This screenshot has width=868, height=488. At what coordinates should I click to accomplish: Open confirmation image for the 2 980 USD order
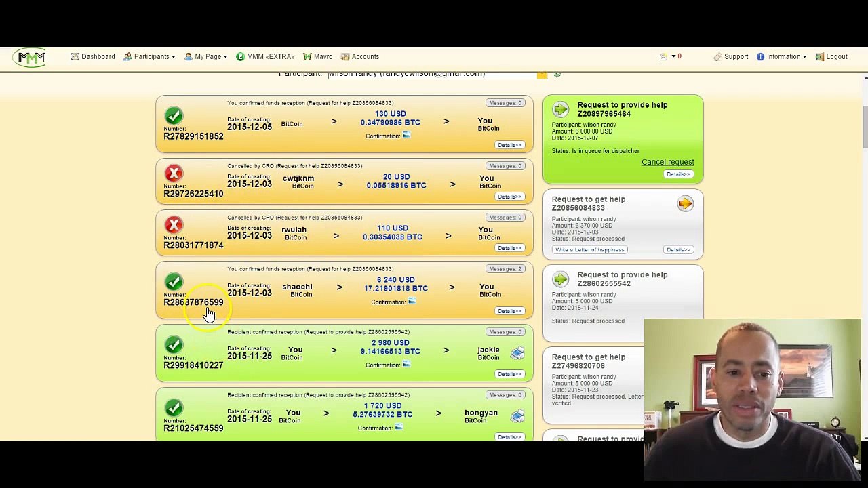click(x=406, y=365)
